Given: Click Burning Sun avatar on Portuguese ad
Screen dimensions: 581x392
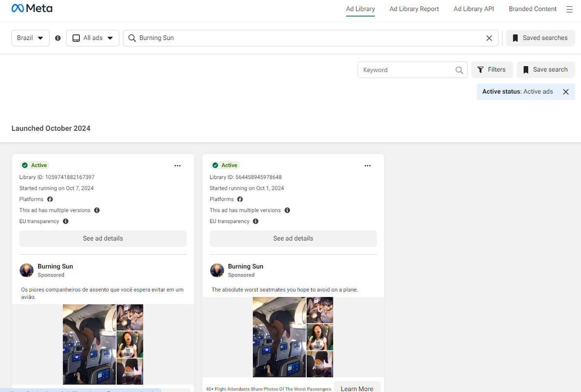Looking at the screenshot, I should click(26, 270).
